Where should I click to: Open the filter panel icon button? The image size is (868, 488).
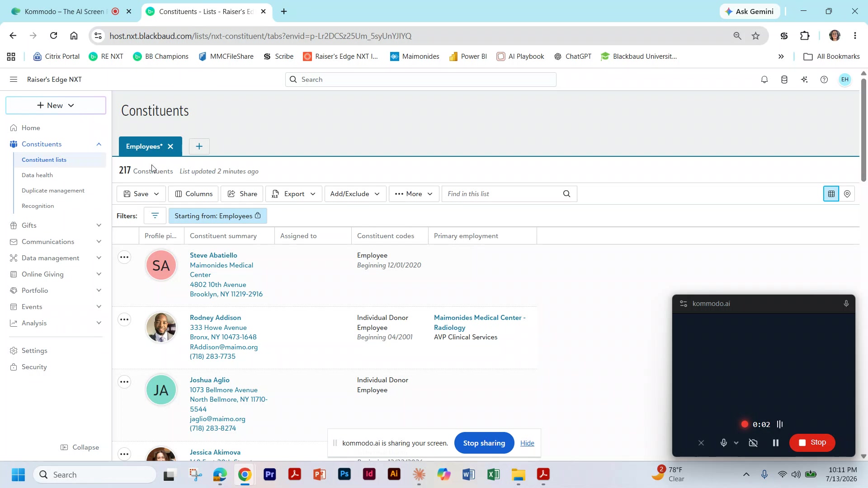pyautogui.click(x=155, y=216)
